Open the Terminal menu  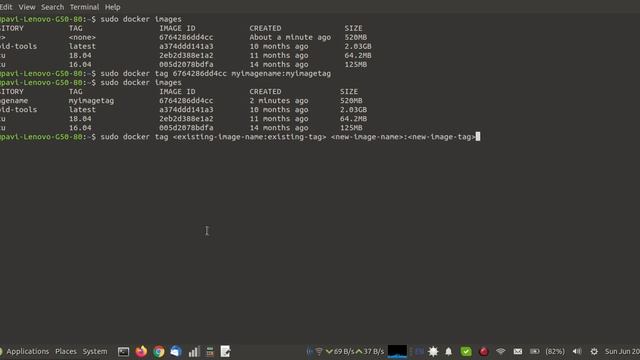click(x=84, y=7)
